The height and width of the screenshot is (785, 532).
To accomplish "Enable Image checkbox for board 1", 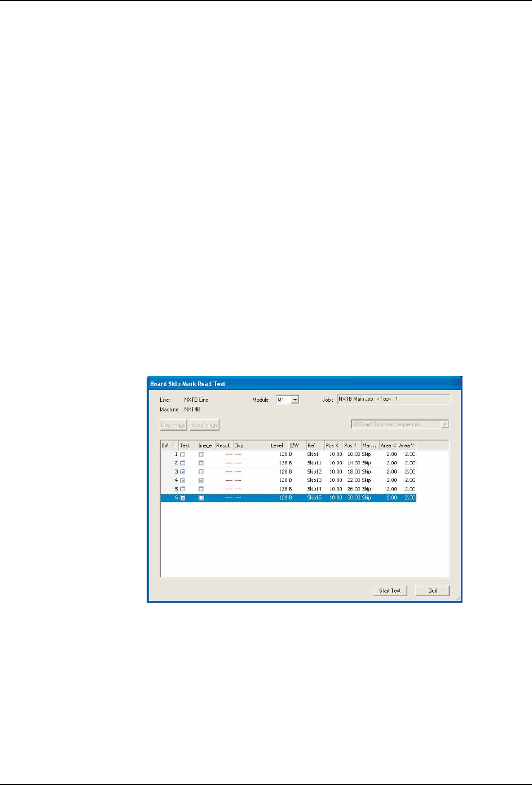I will click(x=201, y=454).
